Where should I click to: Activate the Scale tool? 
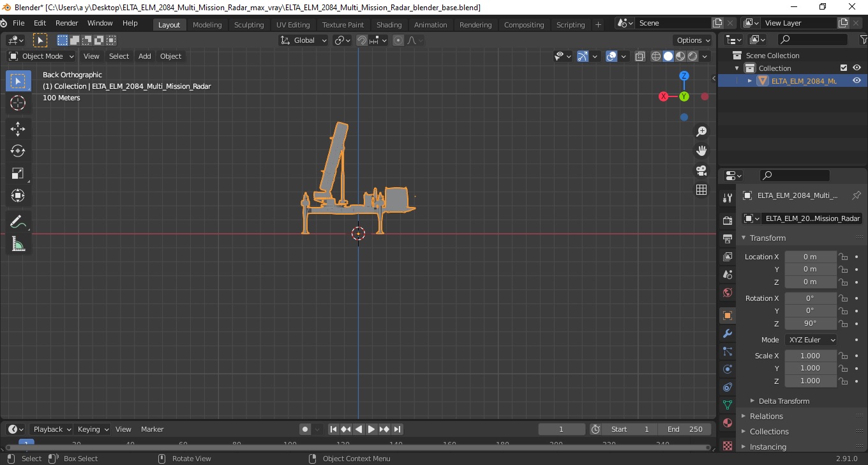[18, 173]
